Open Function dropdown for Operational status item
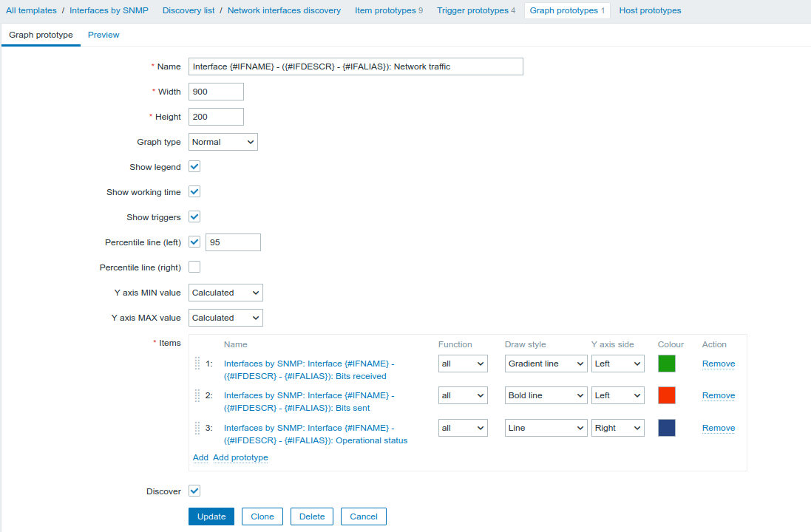The width and height of the screenshot is (811, 532). coord(463,428)
